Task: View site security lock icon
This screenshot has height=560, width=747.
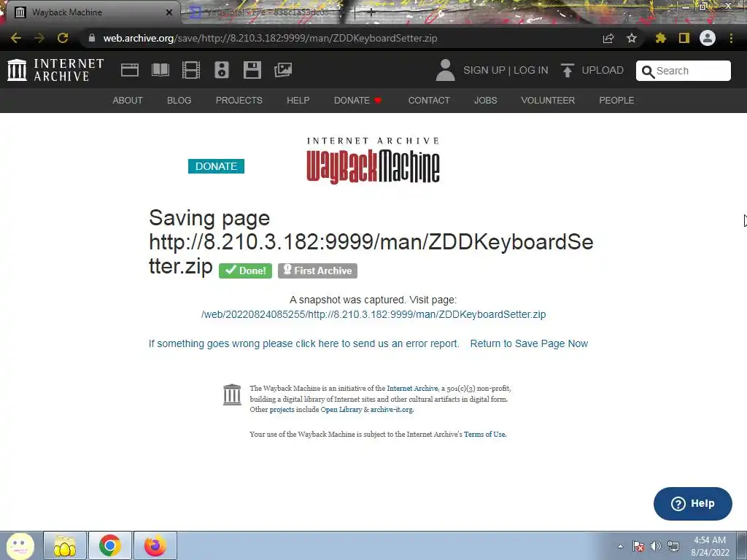Action: (92, 38)
